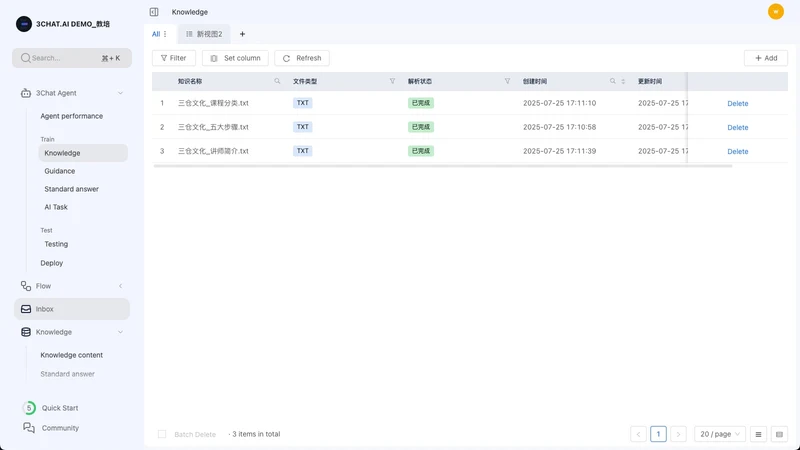The height and width of the screenshot is (450, 800).
Task: Open the Community link
Action: [x=60, y=428]
